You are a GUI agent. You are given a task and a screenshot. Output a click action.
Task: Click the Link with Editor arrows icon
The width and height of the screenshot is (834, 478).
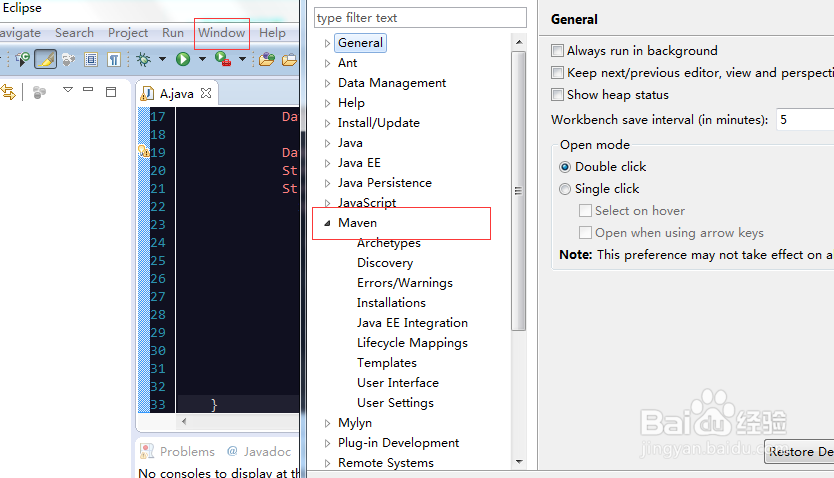[8, 92]
